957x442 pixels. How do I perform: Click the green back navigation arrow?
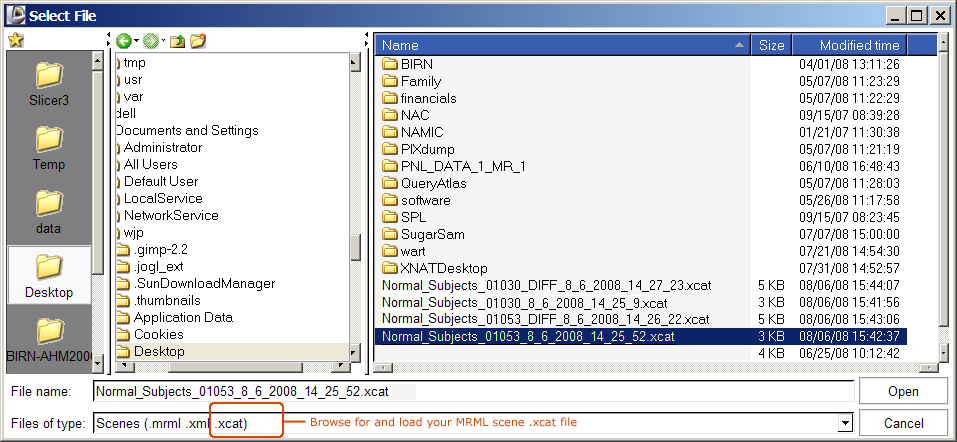tap(123, 41)
